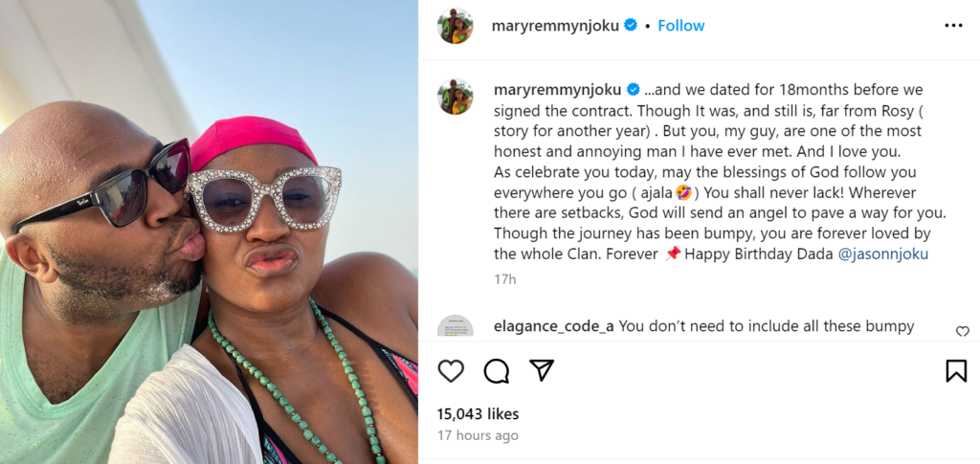The image size is (980, 464).
Task: Visit elagance_code_a's profile username
Action: pos(553,326)
